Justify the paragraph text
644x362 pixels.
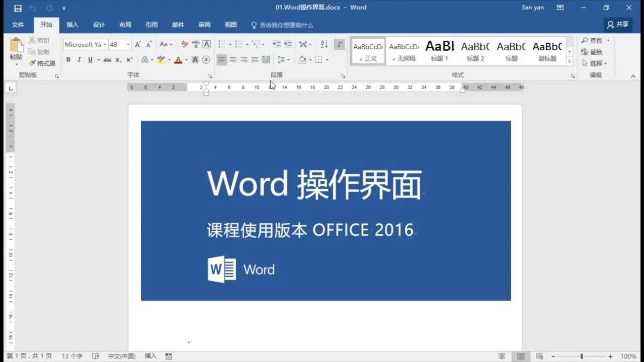point(255,60)
